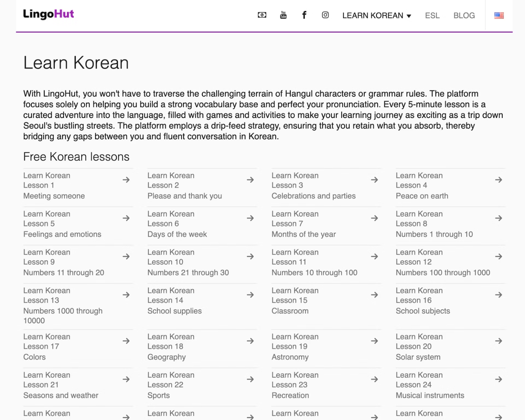525x420 pixels.
Task: Open the BLOG menu item
Action: tap(464, 16)
